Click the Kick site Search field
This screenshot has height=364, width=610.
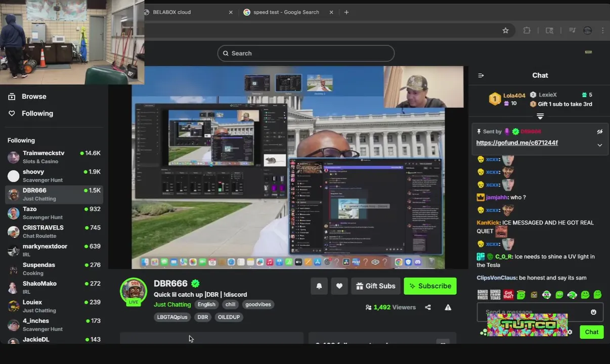(306, 54)
